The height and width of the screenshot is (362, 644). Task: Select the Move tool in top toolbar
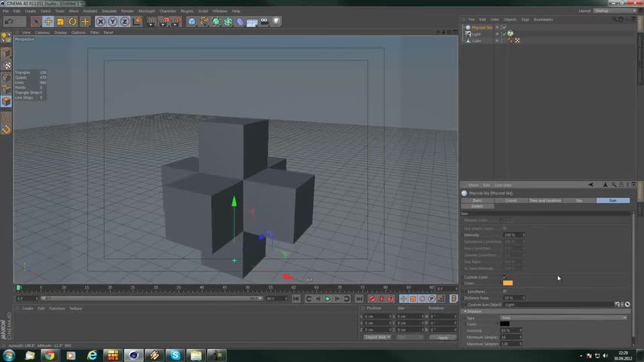point(48,22)
